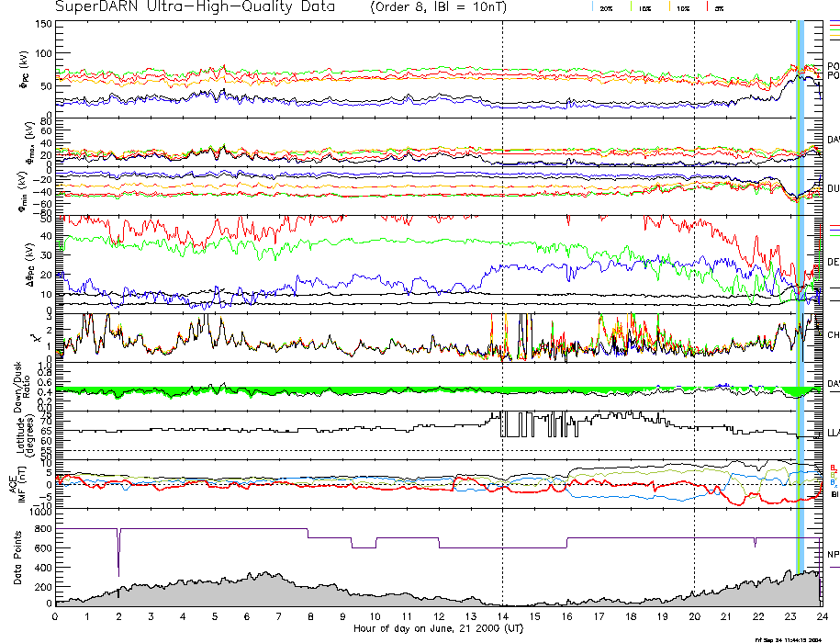
Task: Click the yellow-green By legend label
Action: [833, 474]
